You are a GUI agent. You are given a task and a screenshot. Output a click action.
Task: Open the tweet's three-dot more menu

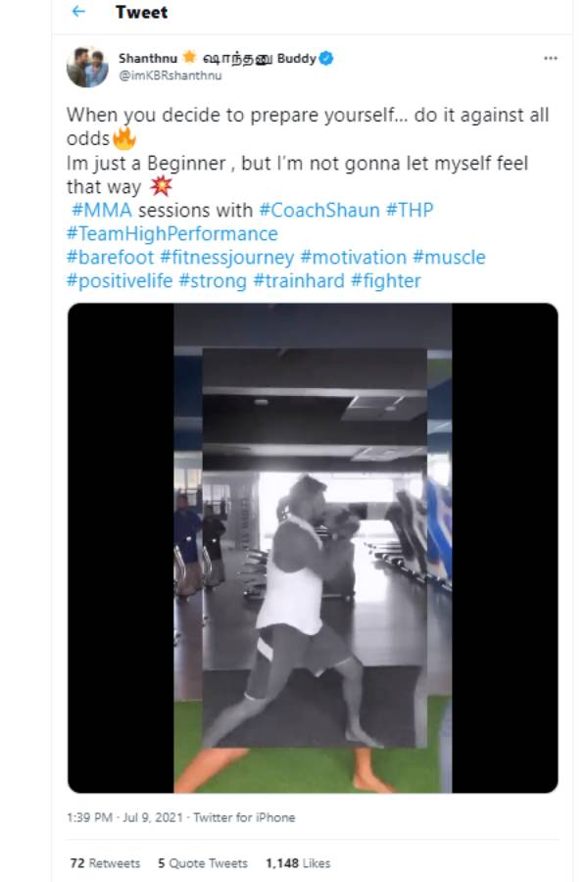click(550, 59)
